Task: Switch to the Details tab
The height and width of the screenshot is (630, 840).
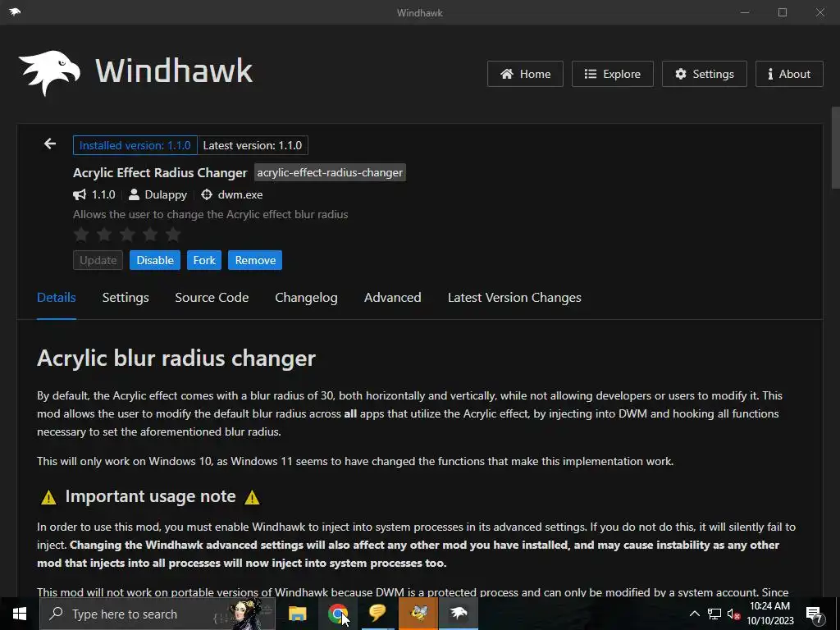Action: (57, 297)
